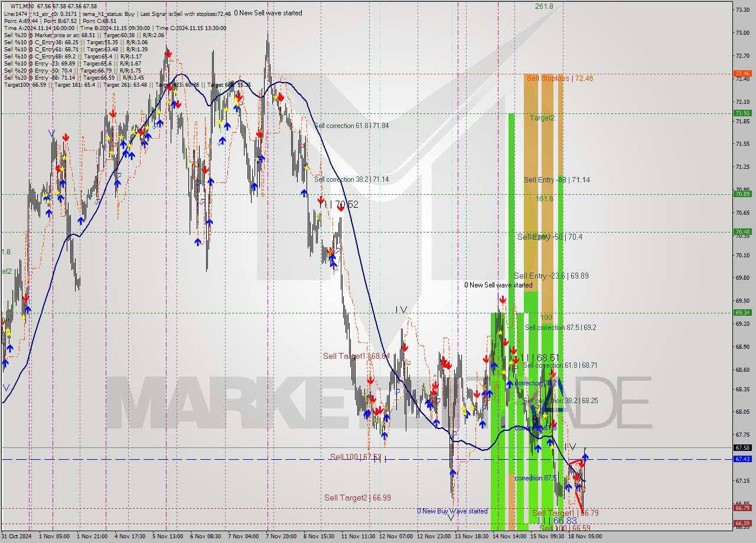Click the '5 Nov 13:00' time label
The height and width of the screenshot is (543, 756).
(x=168, y=537)
